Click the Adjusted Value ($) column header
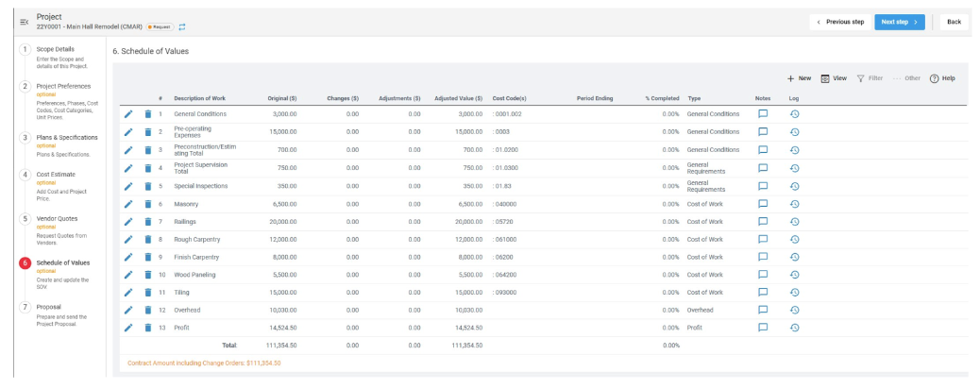This screenshot has width=980, height=389. point(458,98)
